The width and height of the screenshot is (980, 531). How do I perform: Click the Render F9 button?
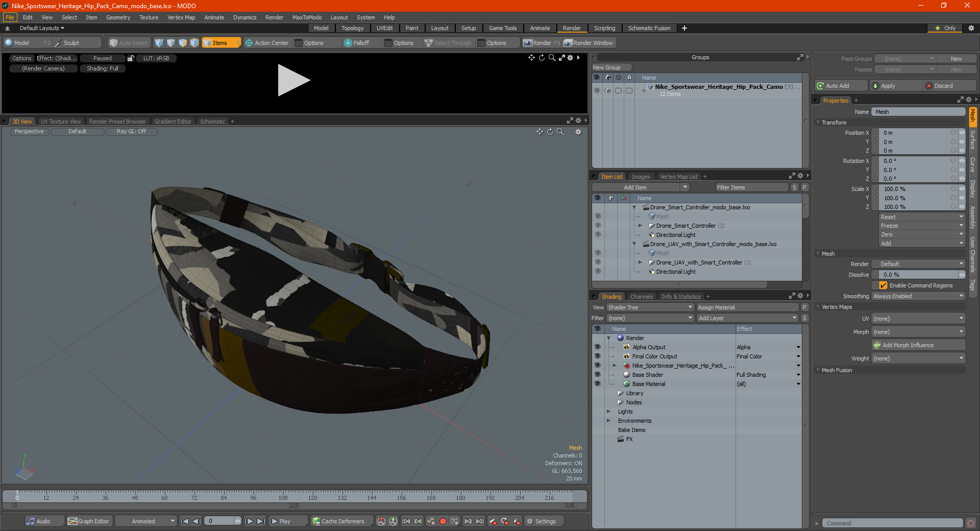542,43
